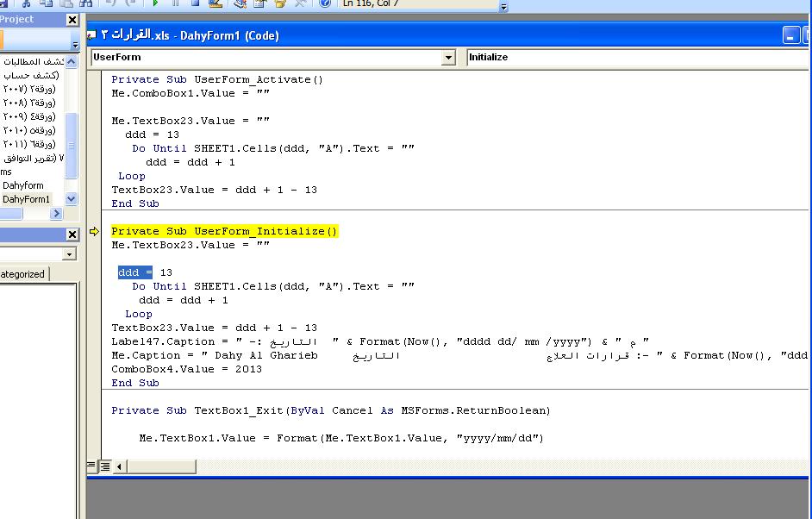812x519 pixels.
Task: Click the Reset stop icon
Action: [195, 3]
